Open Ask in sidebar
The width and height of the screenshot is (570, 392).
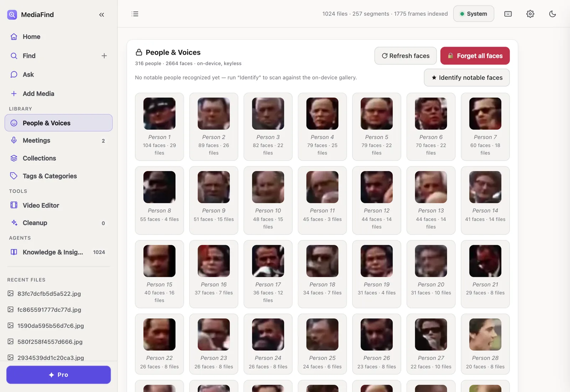[58, 74]
